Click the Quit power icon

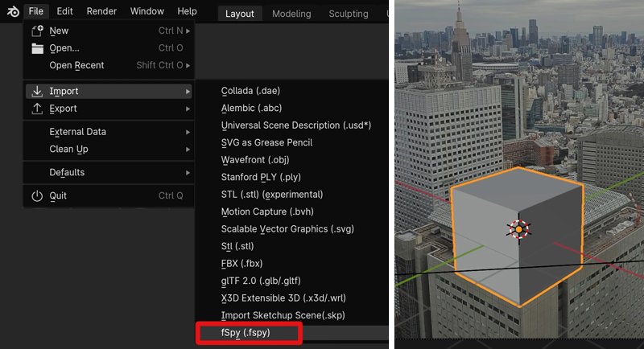pyautogui.click(x=37, y=196)
